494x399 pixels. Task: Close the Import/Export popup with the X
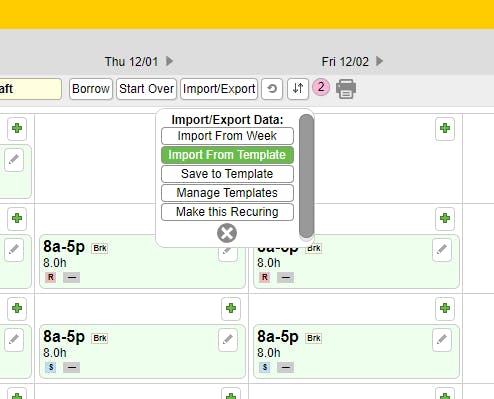point(227,233)
